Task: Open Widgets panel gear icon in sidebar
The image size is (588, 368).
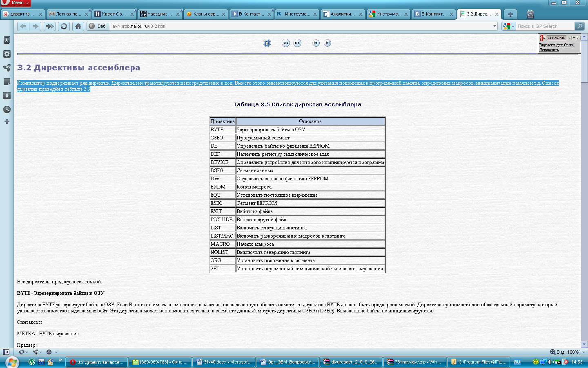Action: pos(7,54)
